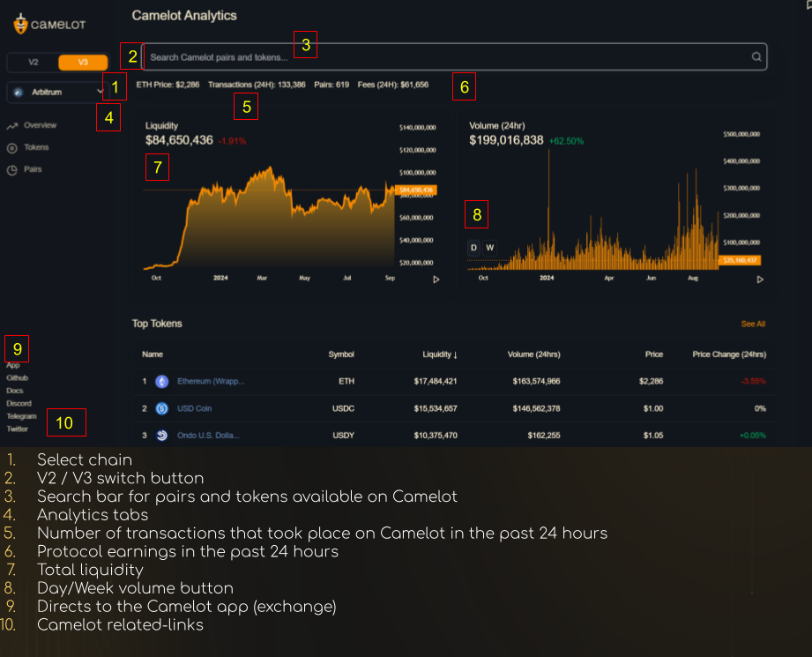Viewport: 812px width, 657px height.
Task: Open the Discord link
Action: [x=19, y=403]
